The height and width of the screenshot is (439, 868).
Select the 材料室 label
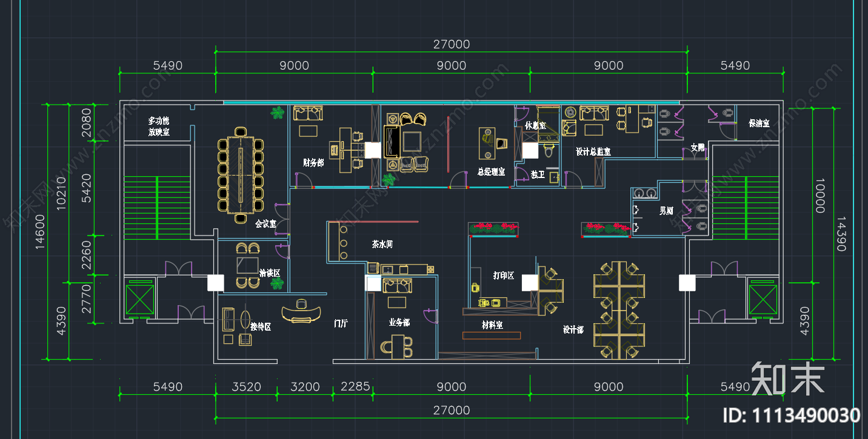(x=492, y=325)
